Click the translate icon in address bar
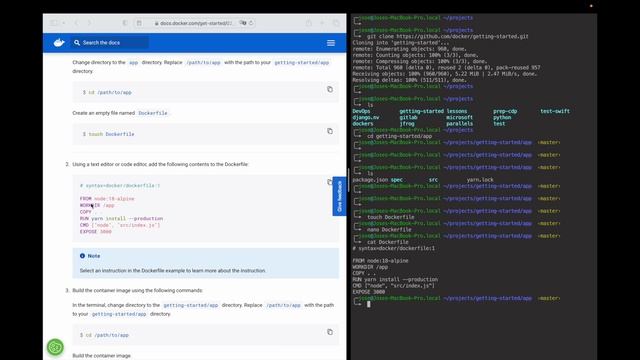Screen dimensions: 640x360 pyautogui.click(x=243, y=23)
